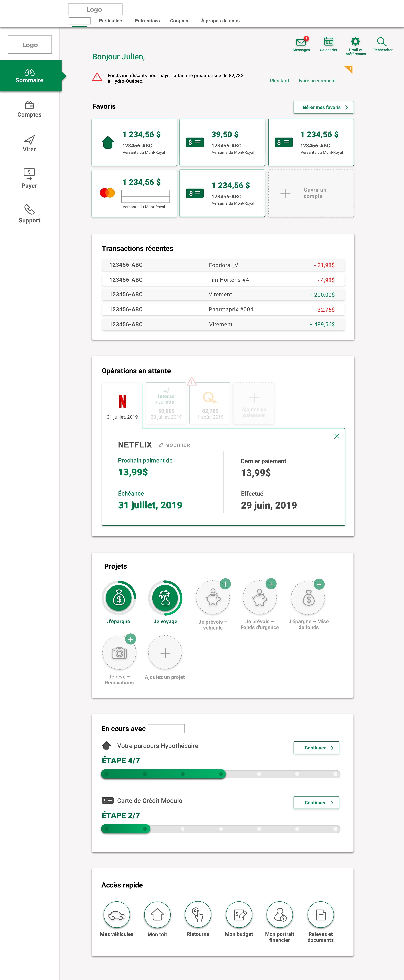Open the Je voyage project circle

pos(165,598)
